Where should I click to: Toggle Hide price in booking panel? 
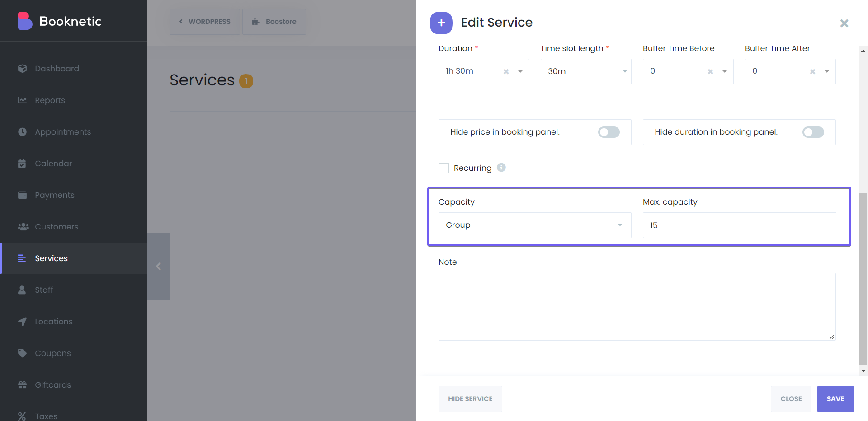[x=609, y=132]
